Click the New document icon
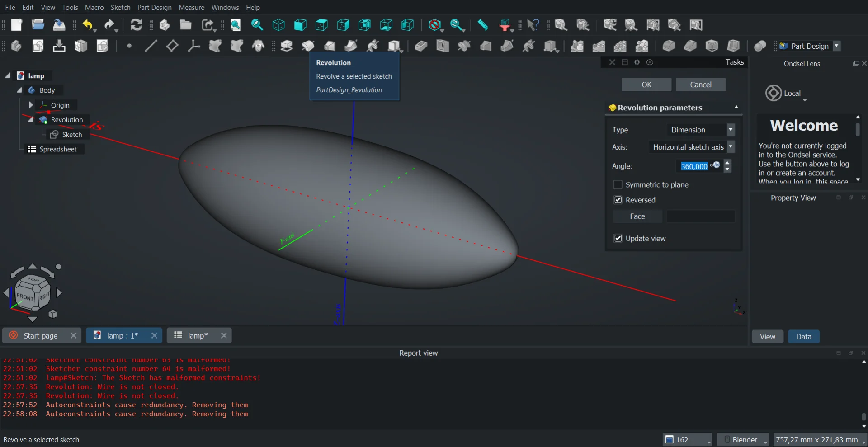 pyautogui.click(x=17, y=25)
